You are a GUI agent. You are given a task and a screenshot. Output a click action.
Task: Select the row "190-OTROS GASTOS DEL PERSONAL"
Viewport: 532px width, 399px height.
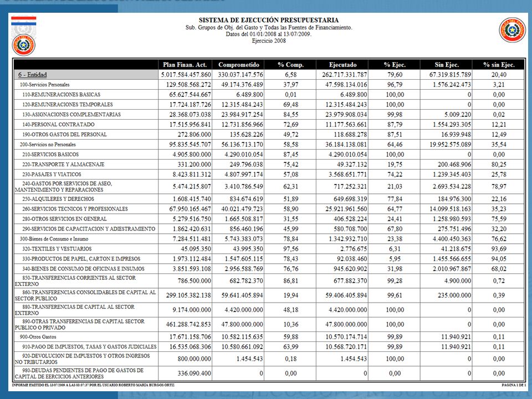point(269,134)
